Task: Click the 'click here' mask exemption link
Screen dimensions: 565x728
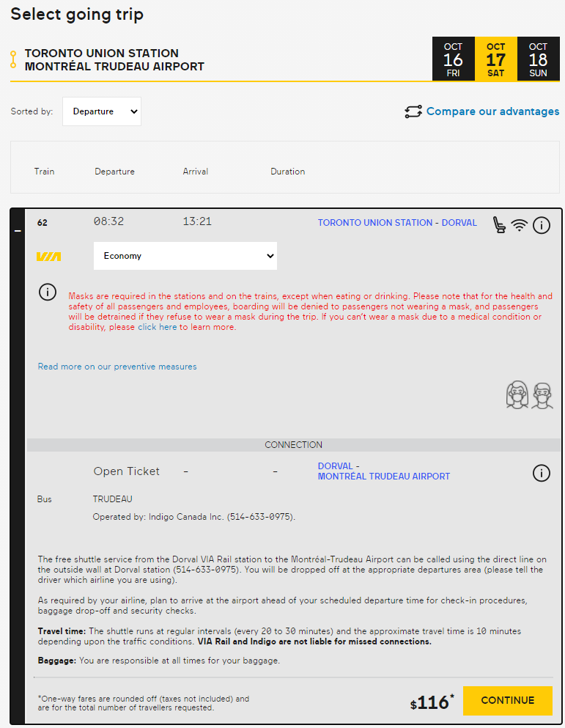Action: tap(158, 327)
